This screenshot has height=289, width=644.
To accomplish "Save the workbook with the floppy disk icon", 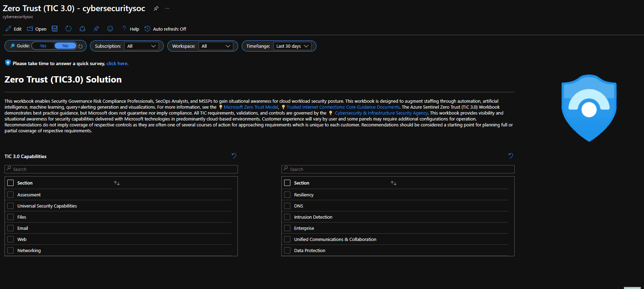I will tap(55, 29).
